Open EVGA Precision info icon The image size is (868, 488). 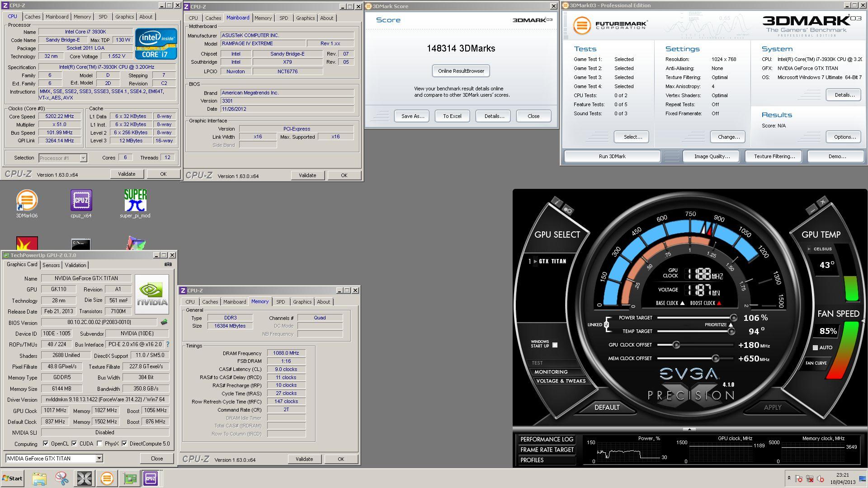coord(557,202)
